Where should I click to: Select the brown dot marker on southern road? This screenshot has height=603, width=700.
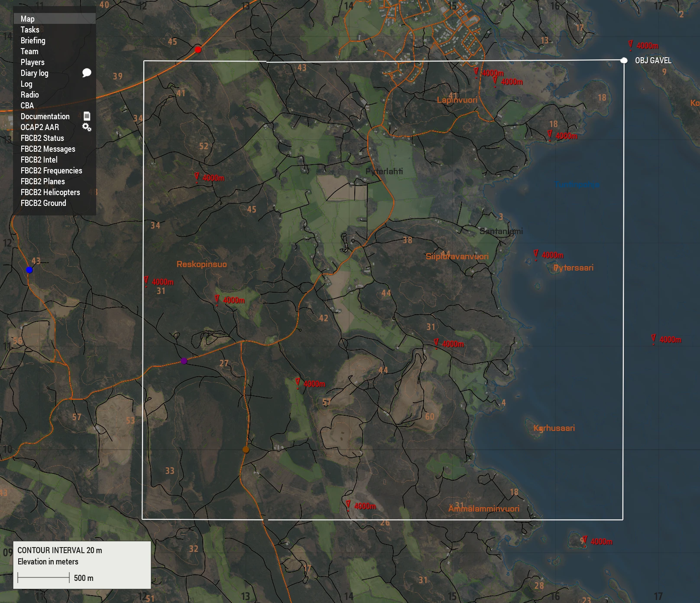[246, 450]
